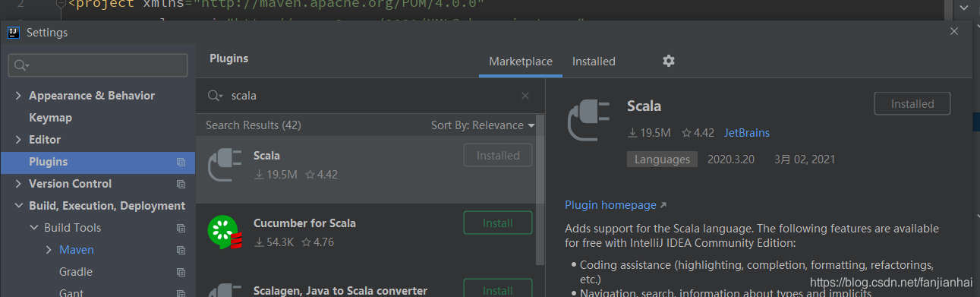Image resolution: width=980 pixels, height=297 pixels.
Task: Click the large Scala icon in details pane
Action: (x=589, y=120)
